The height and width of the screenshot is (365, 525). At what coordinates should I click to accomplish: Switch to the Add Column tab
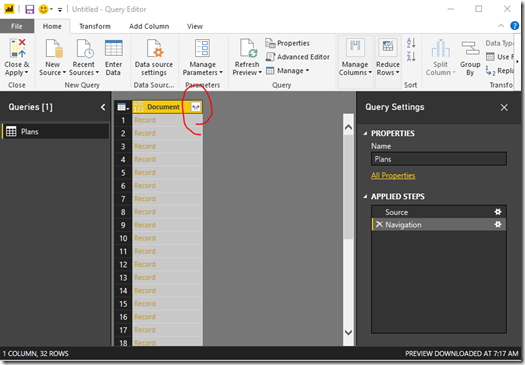149,26
